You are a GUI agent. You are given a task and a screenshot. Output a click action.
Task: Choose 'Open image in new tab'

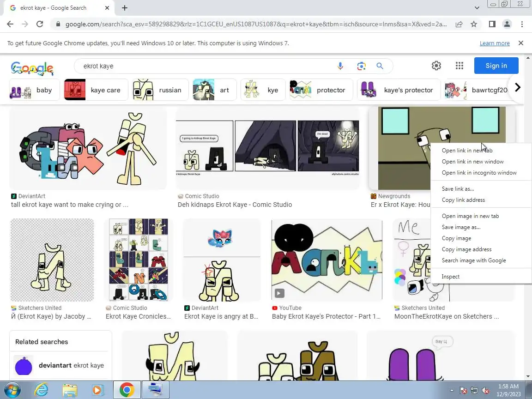(481, 216)
